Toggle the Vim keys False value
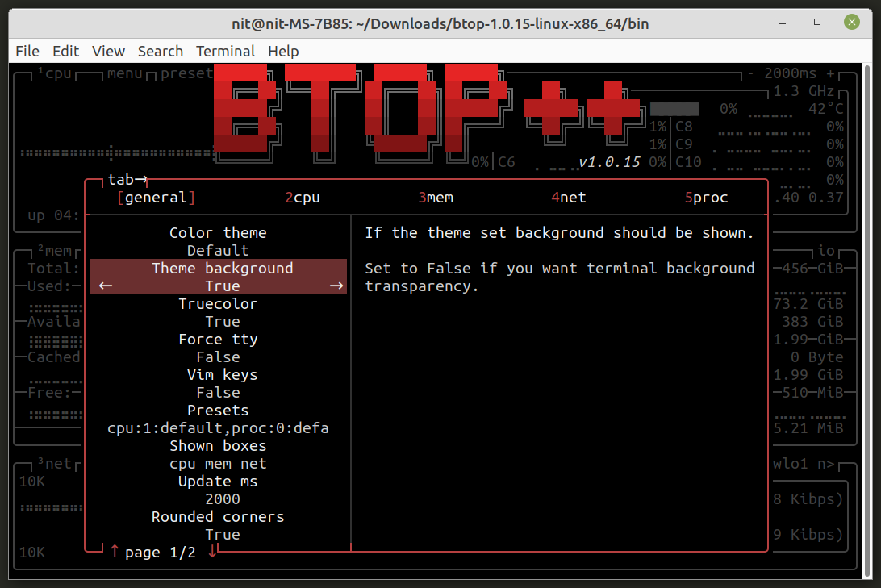Image resolution: width=881 pixels, height=588 pixels. pos(218,393)
